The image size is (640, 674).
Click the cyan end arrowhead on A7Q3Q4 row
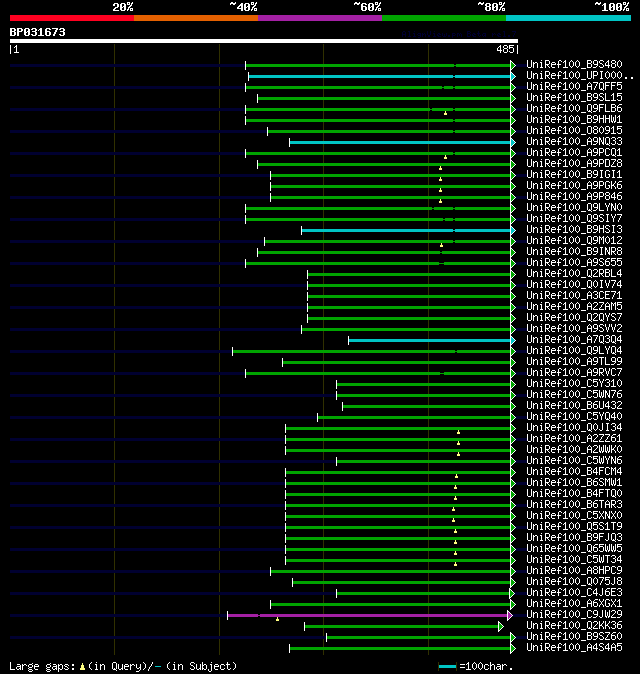point(513,340)
